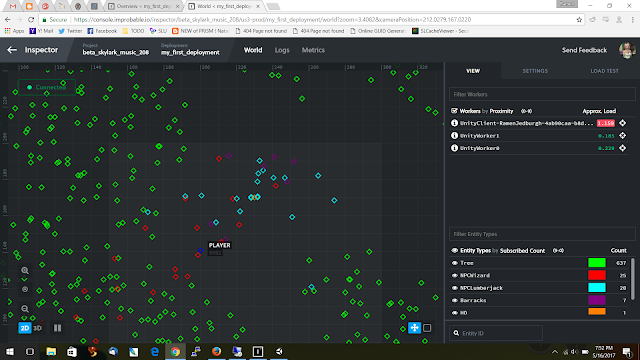This screenshot has width=640, height=360.
Task: Switch to the SETTINGS panel tab
Action: (x=535, y=71)
